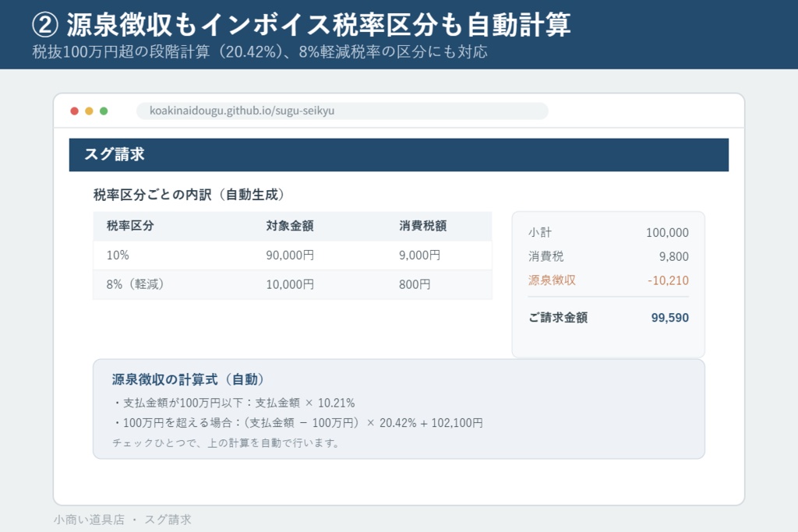798x532 pixels.
Task: Click the yellow window dot
Action: (x=89, y=111)
